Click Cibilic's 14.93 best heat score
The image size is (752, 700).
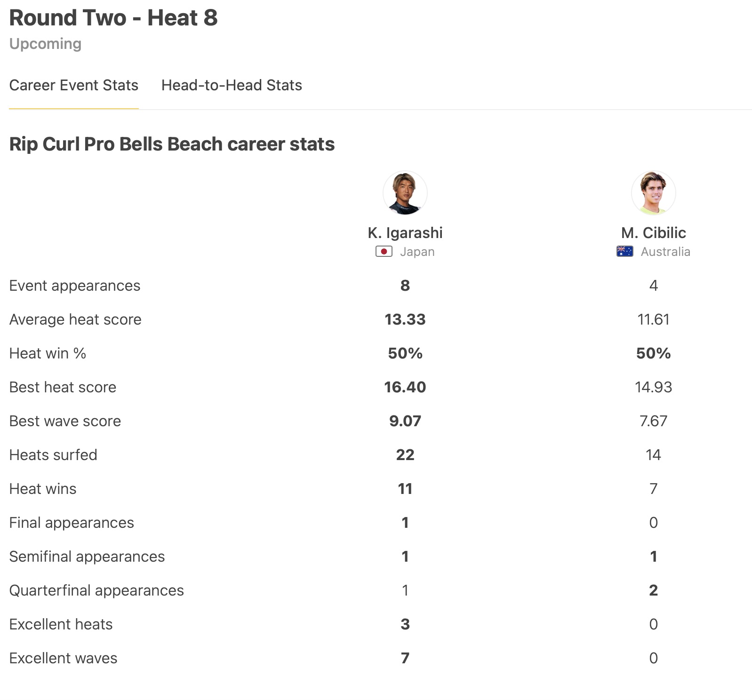coord(653,387)
